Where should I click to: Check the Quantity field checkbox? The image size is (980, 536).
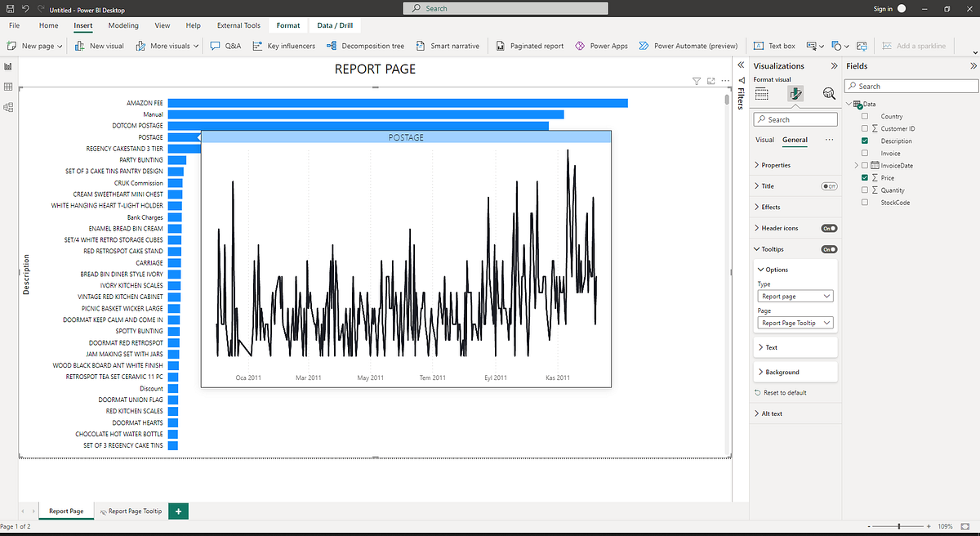click(x=866, y=190)
